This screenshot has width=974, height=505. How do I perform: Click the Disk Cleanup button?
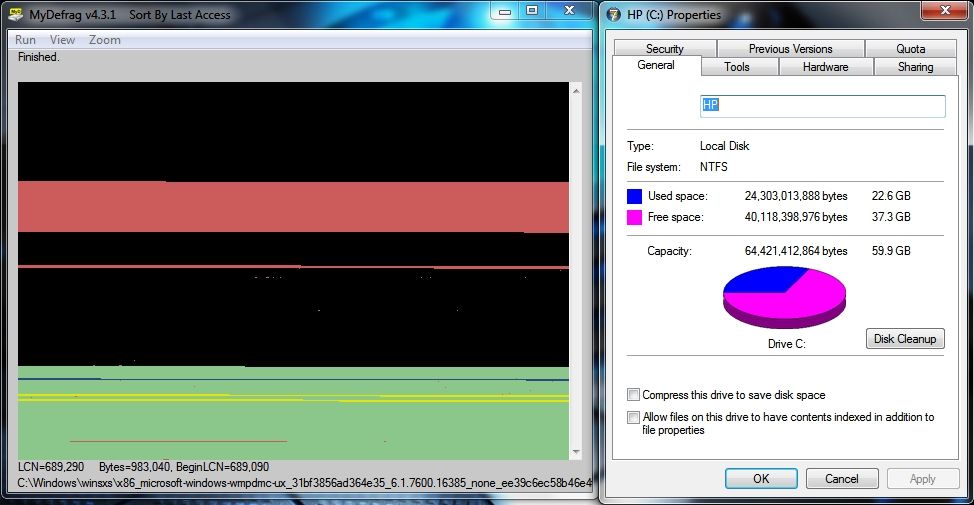coord(905,339)
